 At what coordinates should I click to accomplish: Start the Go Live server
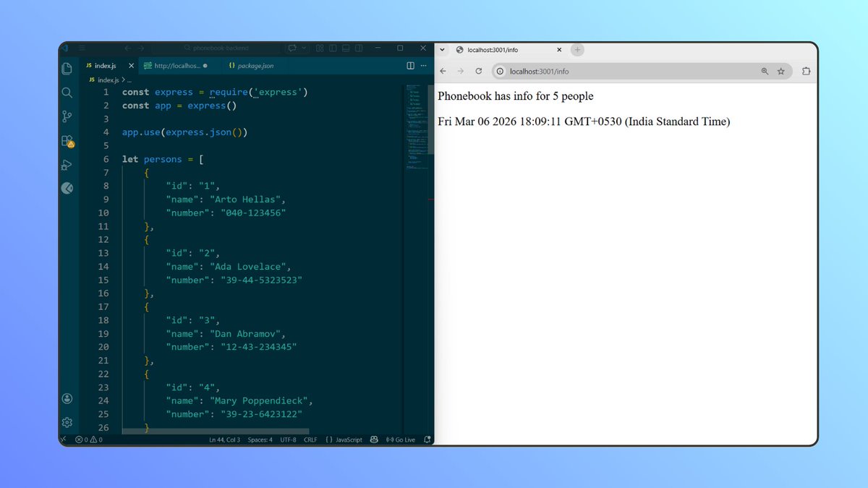tap(401, 440)
